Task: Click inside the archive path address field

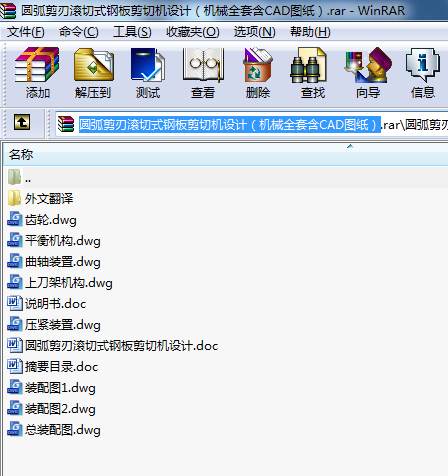Action: click(252, 125)
